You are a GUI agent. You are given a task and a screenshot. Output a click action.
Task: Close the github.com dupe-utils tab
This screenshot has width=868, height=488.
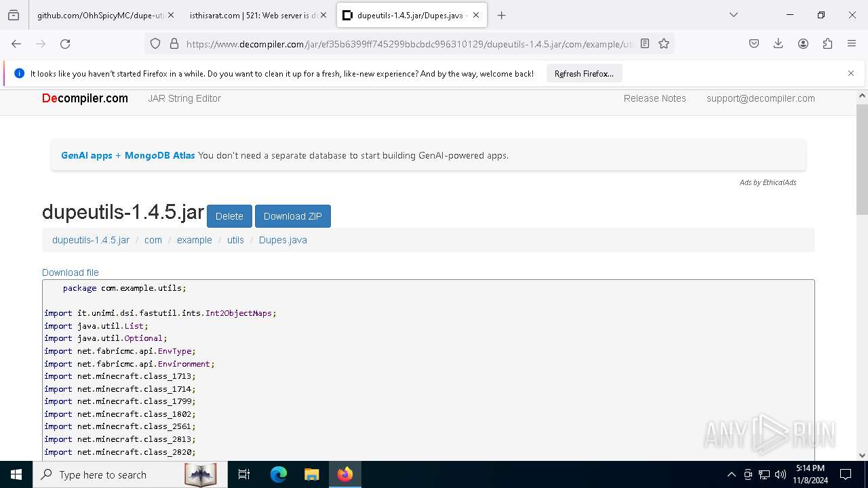tap(170, 15)
